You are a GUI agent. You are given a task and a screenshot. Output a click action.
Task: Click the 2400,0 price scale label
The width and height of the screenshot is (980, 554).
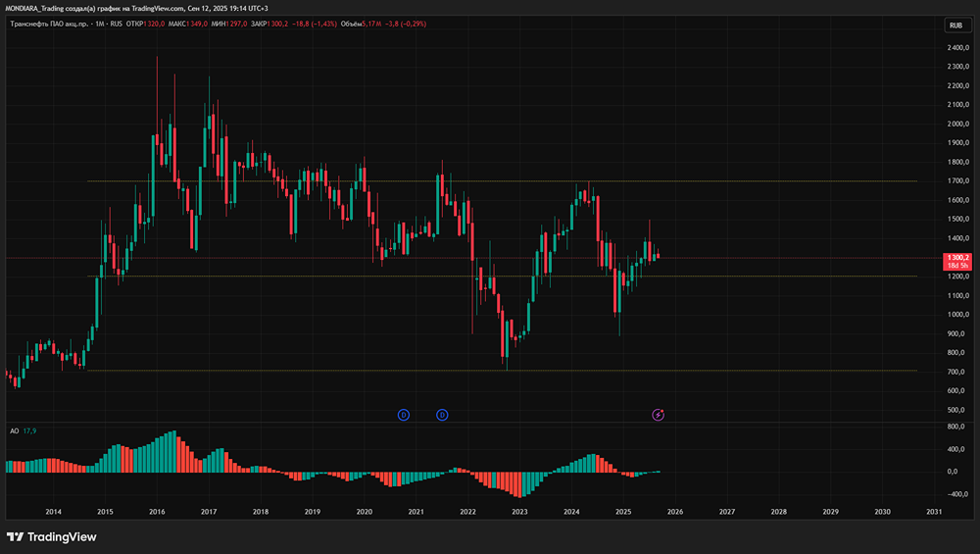(x=958, y=47)
